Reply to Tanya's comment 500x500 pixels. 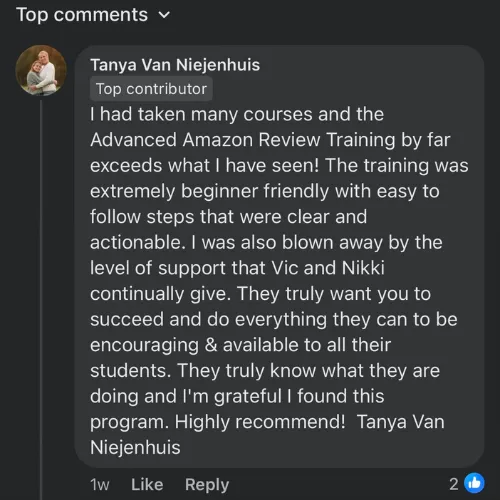[207, 485]
